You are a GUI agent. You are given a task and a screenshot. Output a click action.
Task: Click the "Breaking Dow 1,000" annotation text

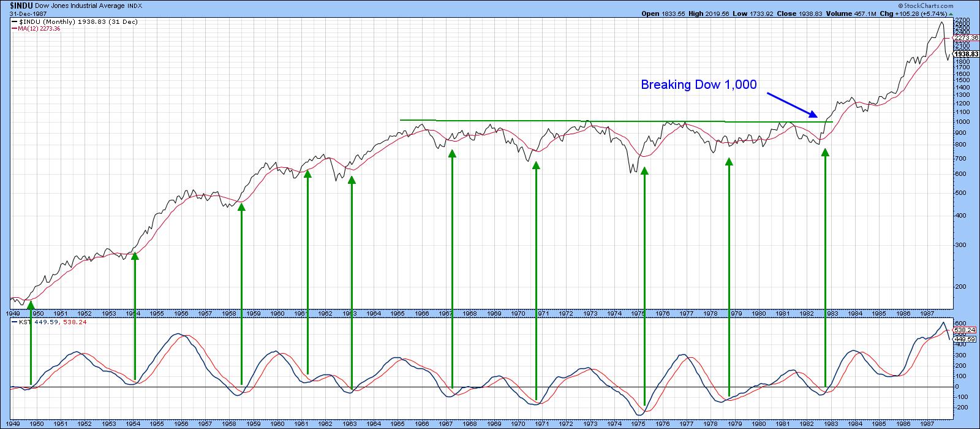698,85
